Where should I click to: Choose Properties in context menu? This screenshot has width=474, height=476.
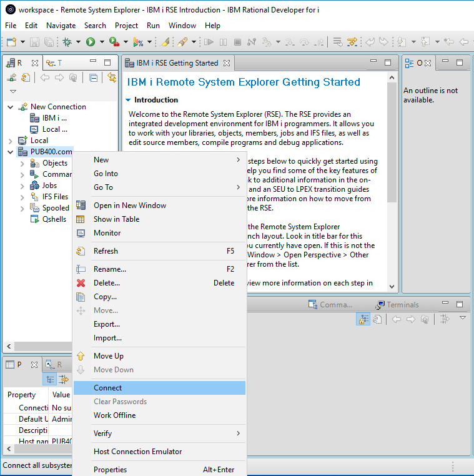click(159, 470)
